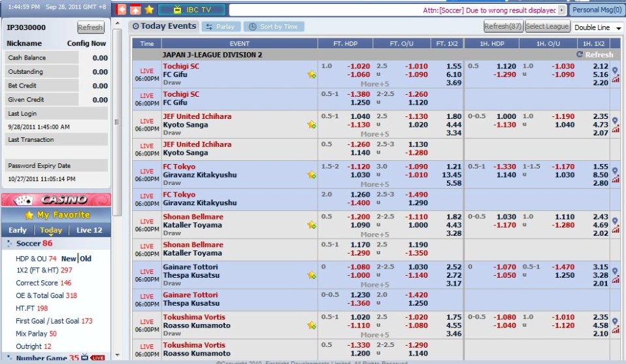Click location pin icon for FC Tokyo match

pos(616,171)
